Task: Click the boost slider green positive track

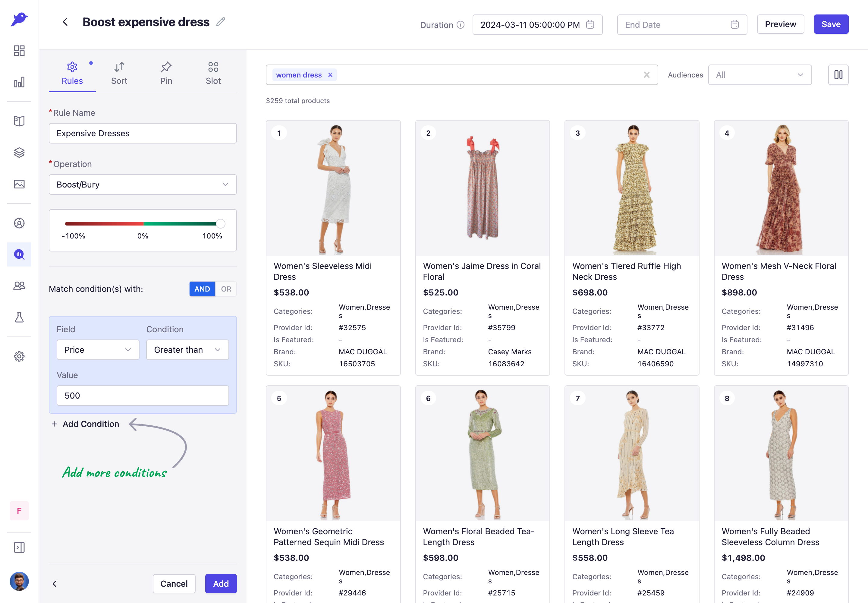Action: (179, 224)
